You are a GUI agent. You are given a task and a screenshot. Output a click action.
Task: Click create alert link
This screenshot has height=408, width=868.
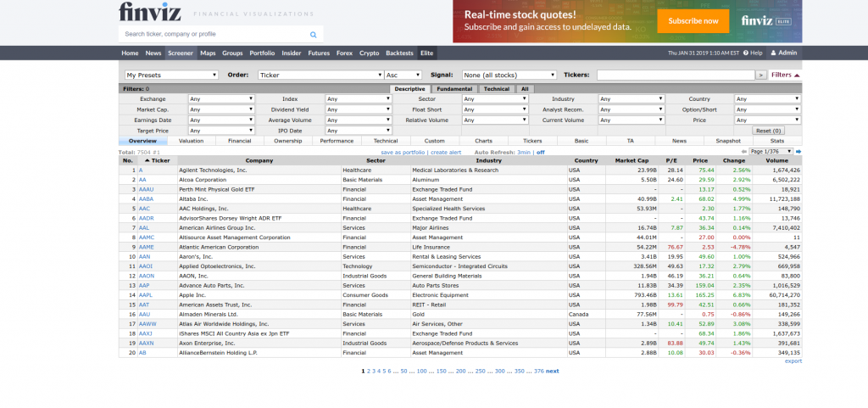click(446, 152)
